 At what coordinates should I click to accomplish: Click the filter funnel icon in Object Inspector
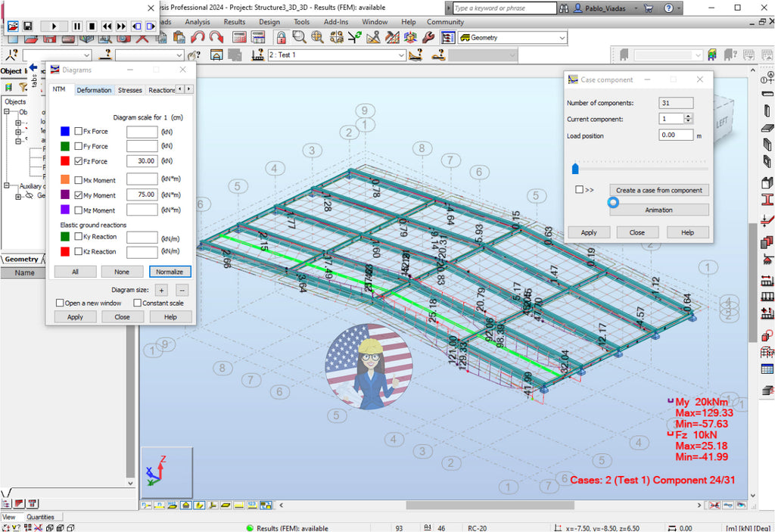point(23,87)
